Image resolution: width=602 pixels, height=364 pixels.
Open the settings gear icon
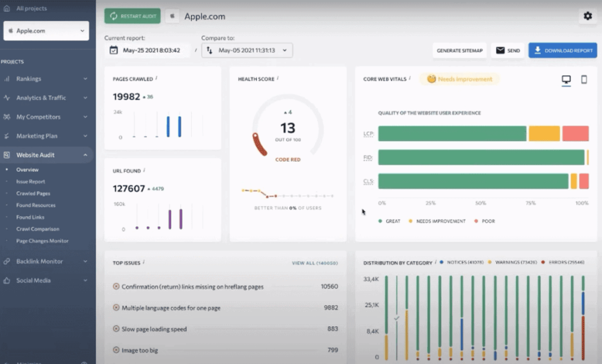[x=587, y=16]
